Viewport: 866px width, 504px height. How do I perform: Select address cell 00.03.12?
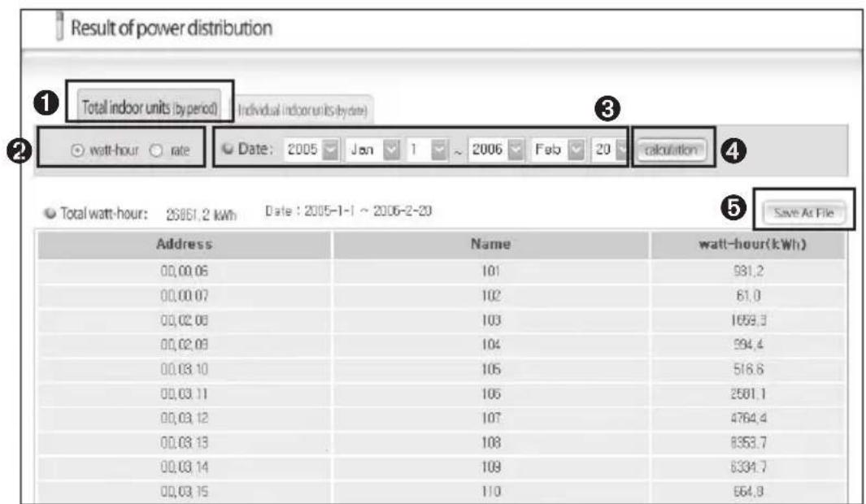[185, 418]
